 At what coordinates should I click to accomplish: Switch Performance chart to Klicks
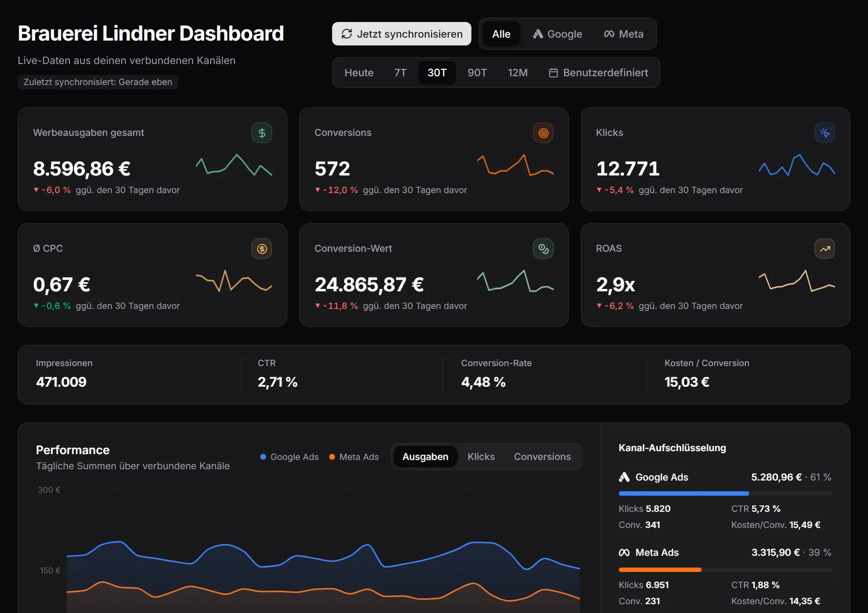[481, 457]
